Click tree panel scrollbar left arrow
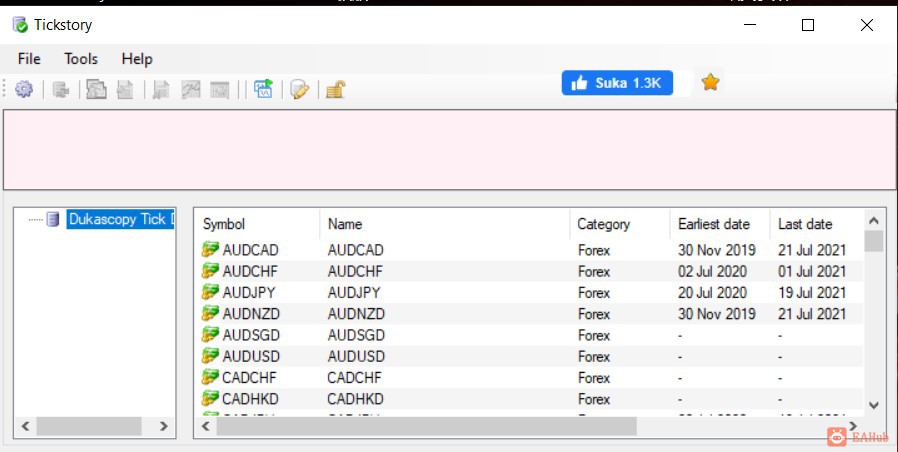The height and width of the screenshot is (452, 898). [x=25, y=426]
